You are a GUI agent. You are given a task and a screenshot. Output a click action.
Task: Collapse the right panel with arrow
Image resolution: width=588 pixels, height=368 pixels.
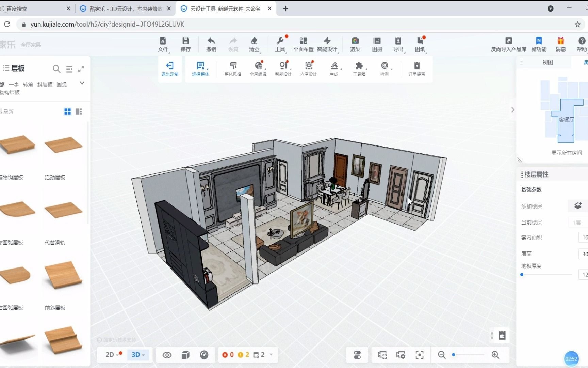coord(513,110)
